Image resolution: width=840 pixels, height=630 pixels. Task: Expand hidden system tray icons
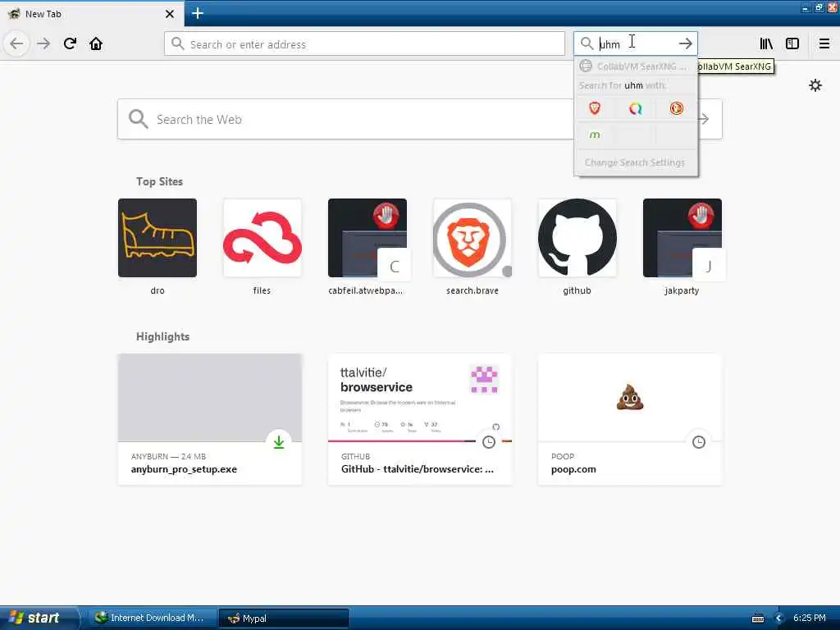coord(779,619)
